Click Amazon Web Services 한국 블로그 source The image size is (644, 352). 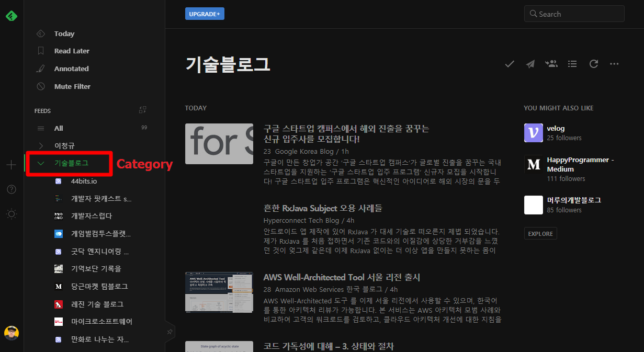pyautogui.click(x=329, y=289)
